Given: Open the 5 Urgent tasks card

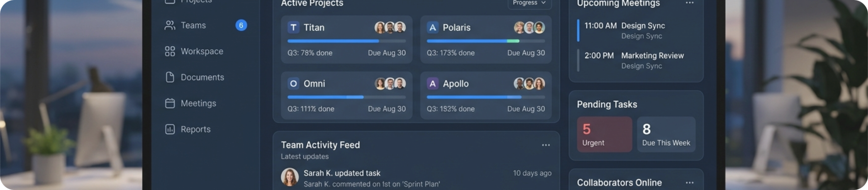Looking at the screenshot, I should pos(604,134).
